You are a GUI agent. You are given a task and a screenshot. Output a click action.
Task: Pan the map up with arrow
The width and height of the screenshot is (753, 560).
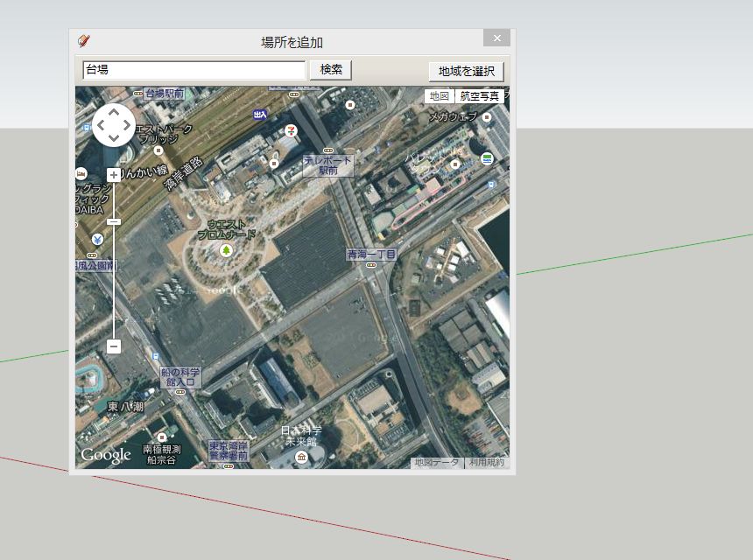pos(114,112)
